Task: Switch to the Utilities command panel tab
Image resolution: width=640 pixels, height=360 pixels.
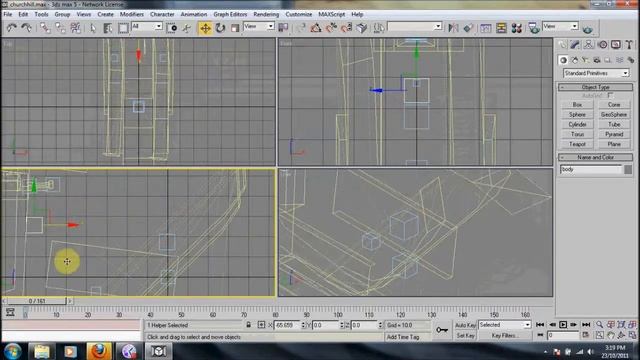Action: click(629, 44)
